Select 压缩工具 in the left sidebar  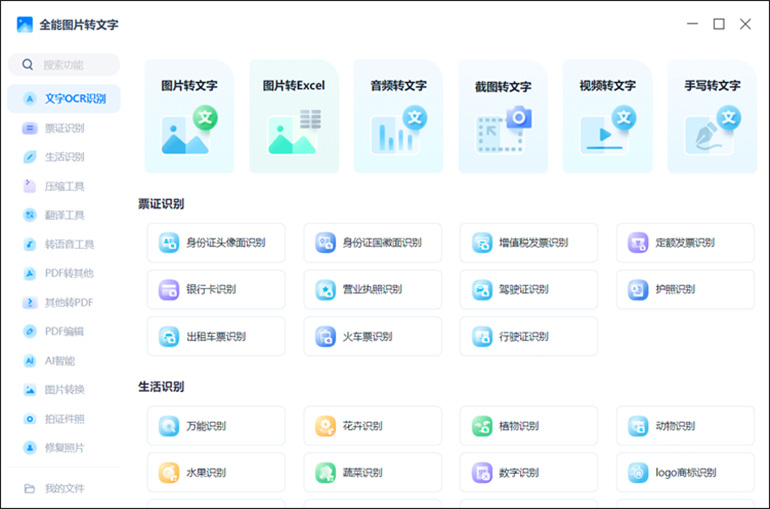coord(64,186)
